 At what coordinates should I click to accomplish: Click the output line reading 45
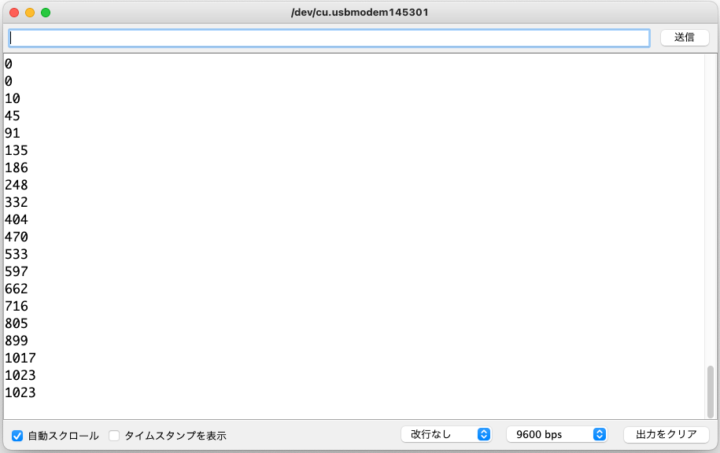pos(12,115)
